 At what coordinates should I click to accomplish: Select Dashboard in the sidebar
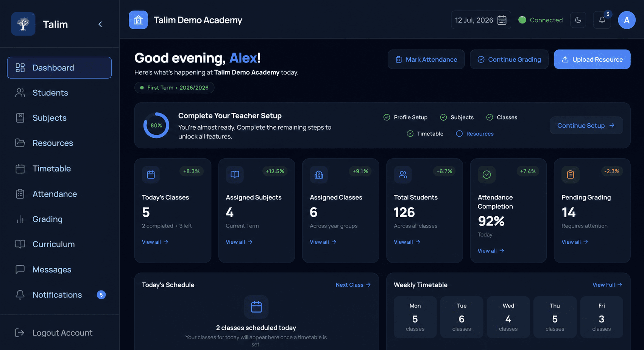pos(59,68)
